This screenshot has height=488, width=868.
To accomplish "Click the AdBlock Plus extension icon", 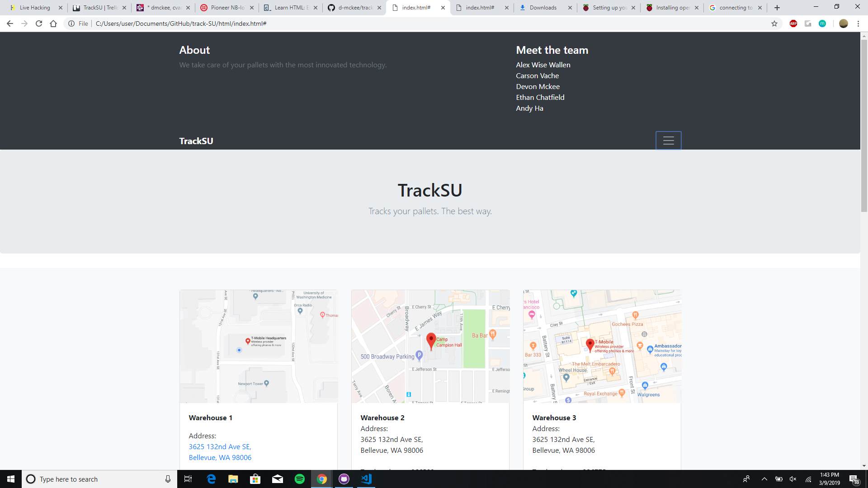I will pyautogui.click(x=793, y=23).
